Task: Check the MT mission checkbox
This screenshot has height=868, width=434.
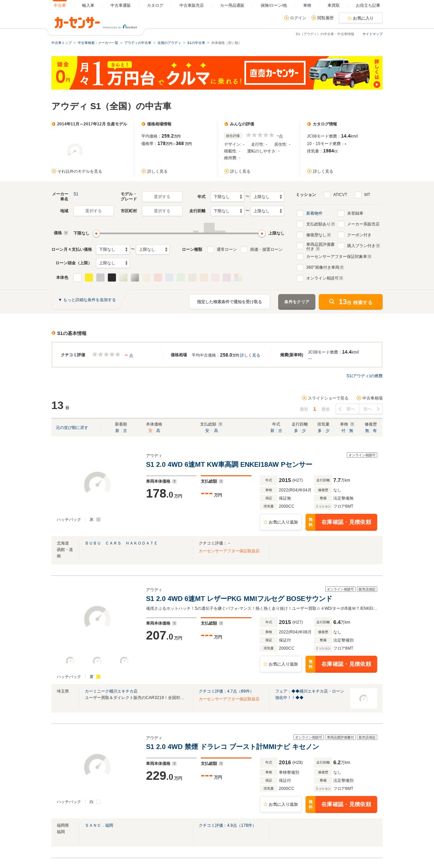Action: pyautogui.click(x=358, y=195)
